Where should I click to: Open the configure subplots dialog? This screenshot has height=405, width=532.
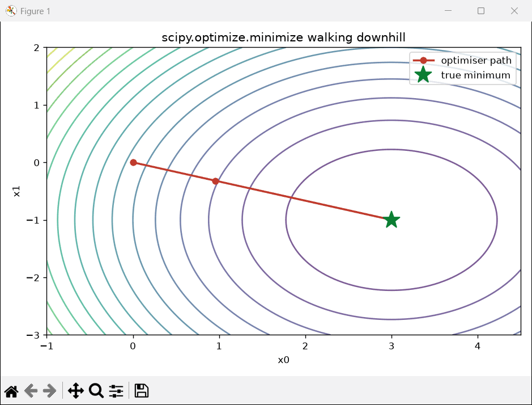pyautogui.click(x=116, y=391)
